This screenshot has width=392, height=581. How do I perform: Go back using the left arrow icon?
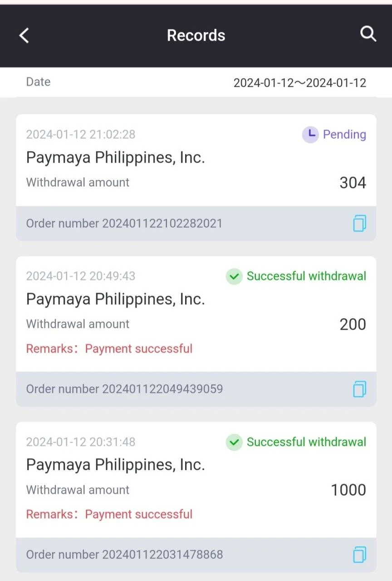[24, 35]
